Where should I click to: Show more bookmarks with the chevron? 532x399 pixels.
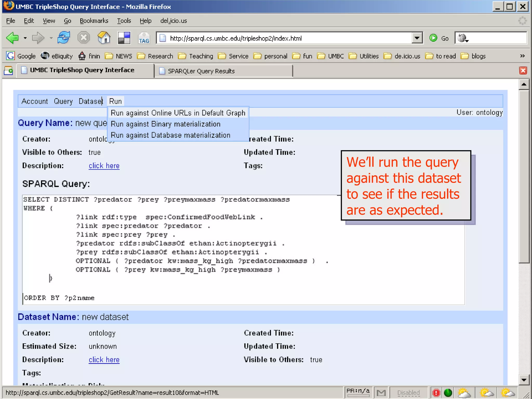click(x=522, y=56)
